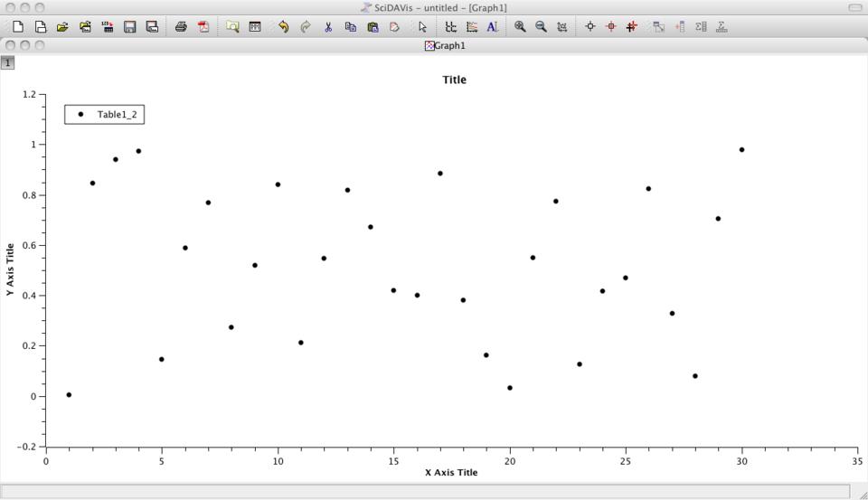Click the Cut scissors icon

point(328,27)
